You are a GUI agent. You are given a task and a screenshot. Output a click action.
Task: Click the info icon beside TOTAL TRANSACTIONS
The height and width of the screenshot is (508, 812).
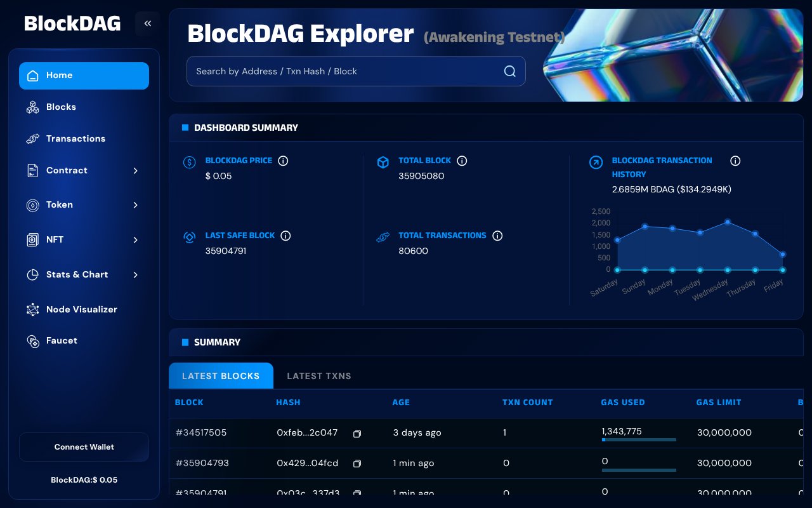click(x=497, y=236)
